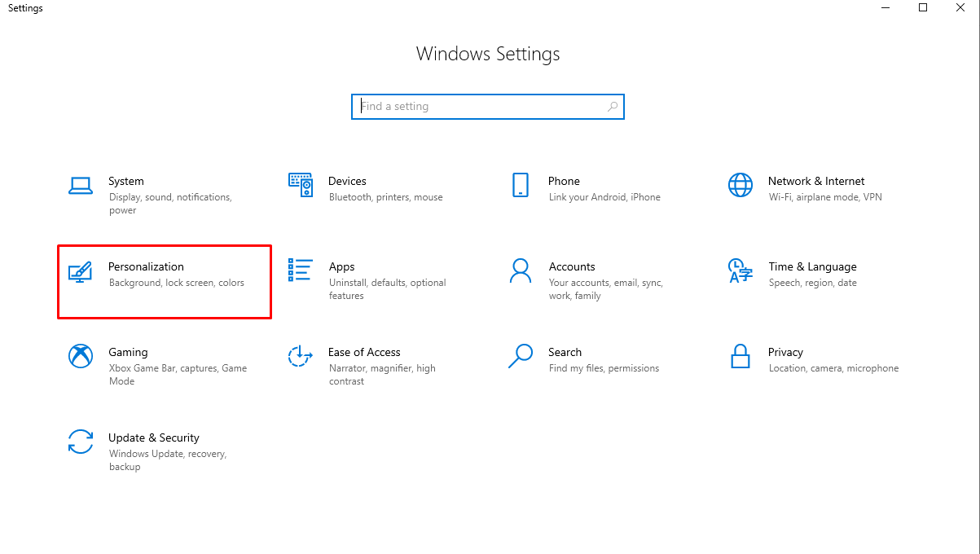Click 'Display, sound, notifications, power' description
Image resolution: width=980 pixels, height=554 pixels.
[170, 204]
